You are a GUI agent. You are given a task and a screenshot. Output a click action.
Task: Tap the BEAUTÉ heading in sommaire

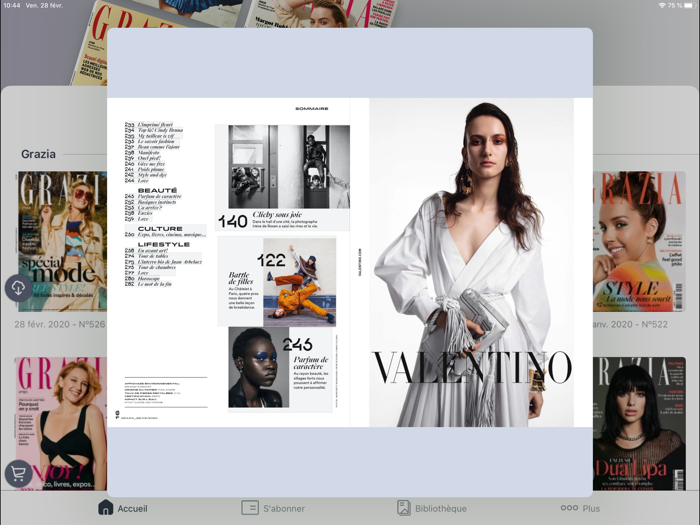[157, 190]
